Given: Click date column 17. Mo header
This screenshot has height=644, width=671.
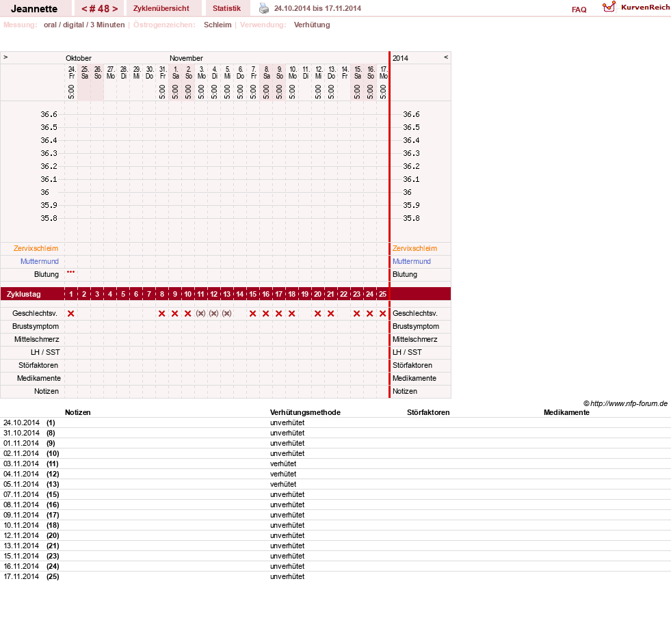Looking at the screenshot, I should pyautogui.click(x=384, y=72).
